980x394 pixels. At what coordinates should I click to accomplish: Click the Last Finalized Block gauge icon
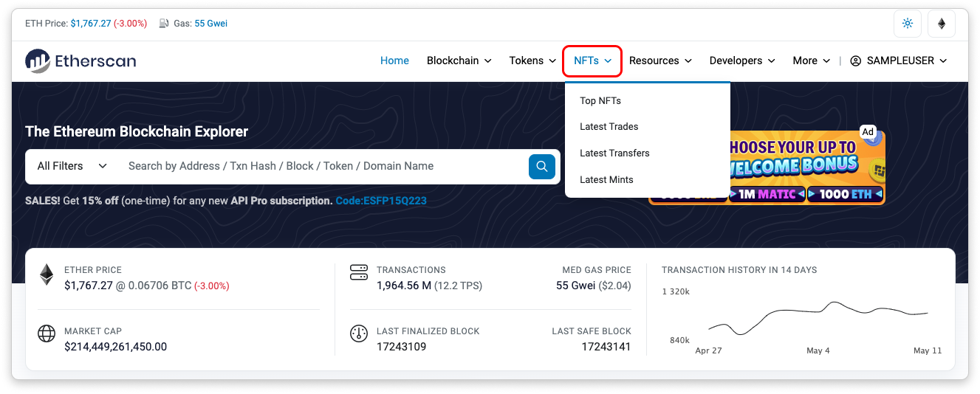(358, 334)
